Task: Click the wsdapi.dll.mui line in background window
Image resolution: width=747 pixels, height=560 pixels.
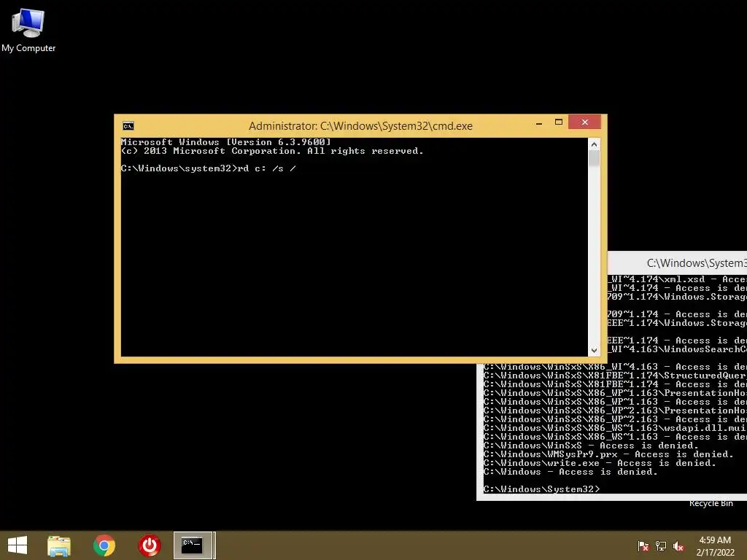Action: pos(615,427)
